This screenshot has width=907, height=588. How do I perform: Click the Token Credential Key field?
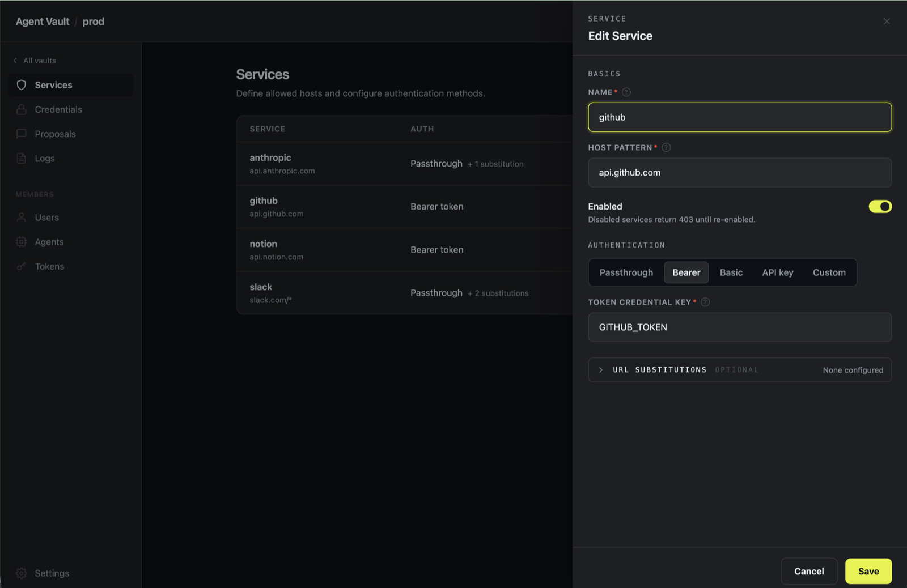coord(740,327)
